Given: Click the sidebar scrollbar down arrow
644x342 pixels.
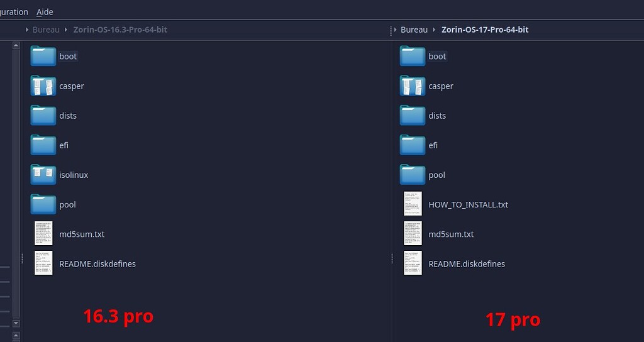Looking at the screenshot, I should [x=16, y=324].
